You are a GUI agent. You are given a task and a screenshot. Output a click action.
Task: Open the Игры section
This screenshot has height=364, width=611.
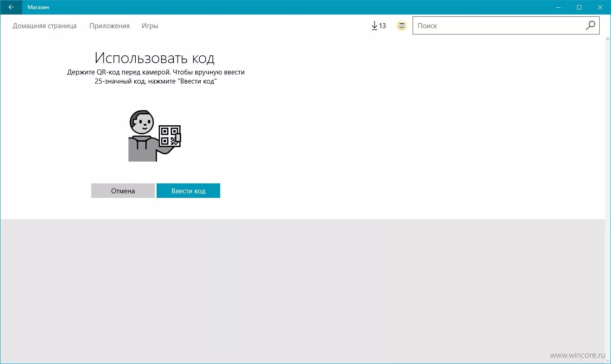[150, 26]
